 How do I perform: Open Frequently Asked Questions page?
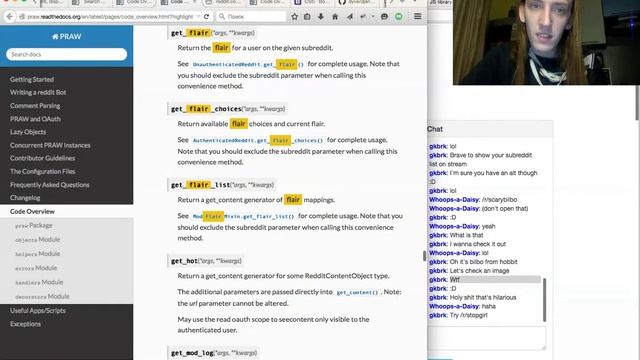point(49,185)
